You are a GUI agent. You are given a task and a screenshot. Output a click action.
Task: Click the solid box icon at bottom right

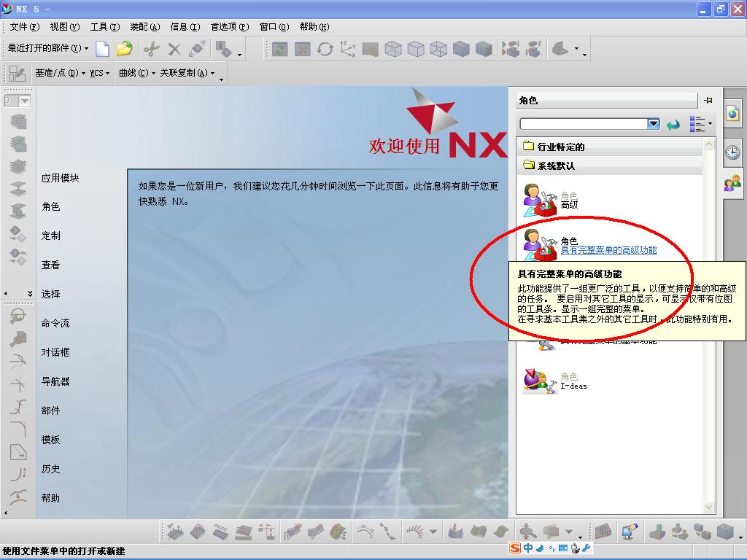[x=725, y=532]
